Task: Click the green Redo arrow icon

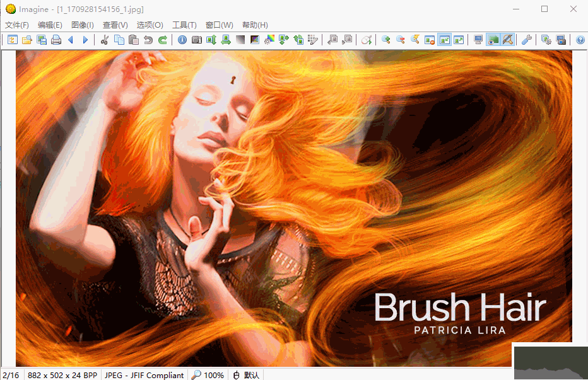Action: (163, 40)
